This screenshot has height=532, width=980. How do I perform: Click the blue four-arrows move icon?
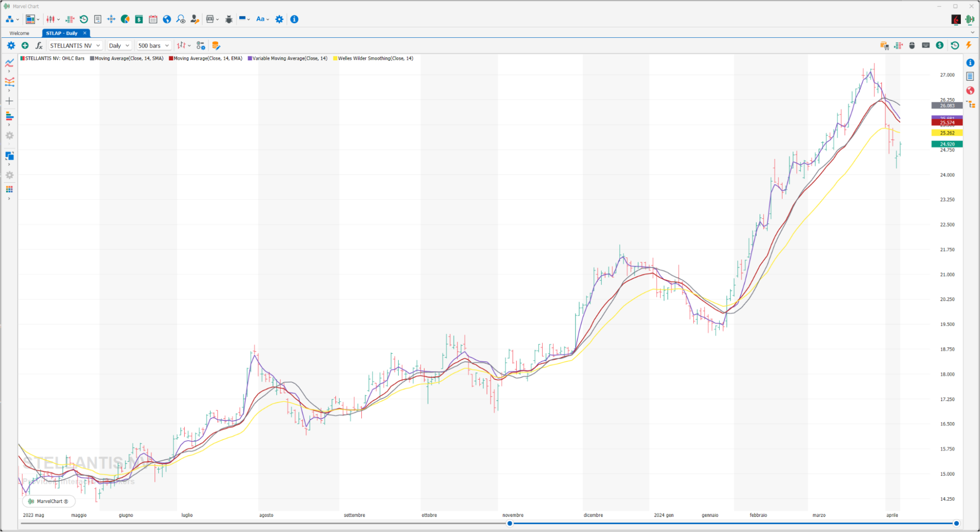(111, 19)
